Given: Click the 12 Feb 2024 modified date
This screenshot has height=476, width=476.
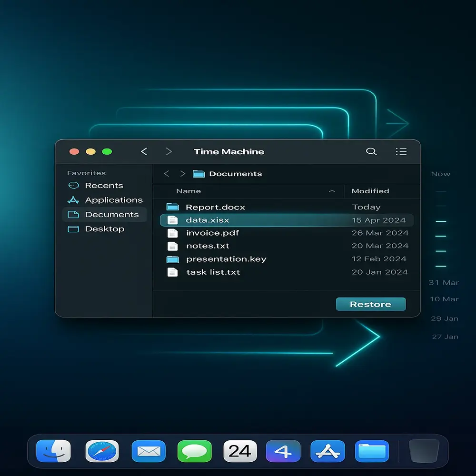Looking at the screenshot, I should [379, 259].
